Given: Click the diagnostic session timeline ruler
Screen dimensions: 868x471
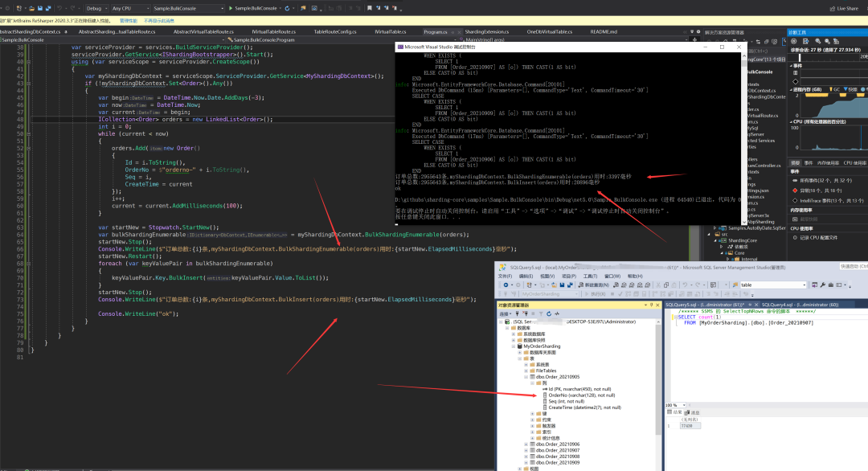Looking at the screenshot, I should pos(829,57).
